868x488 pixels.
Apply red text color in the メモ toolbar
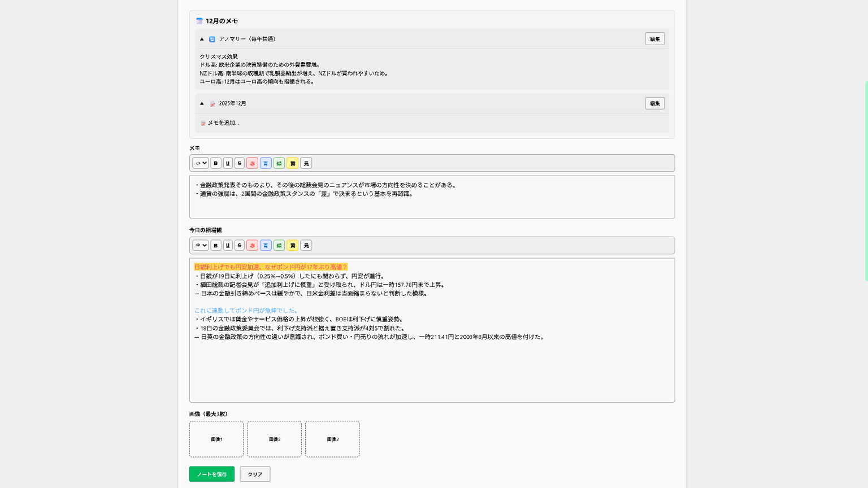252,163
